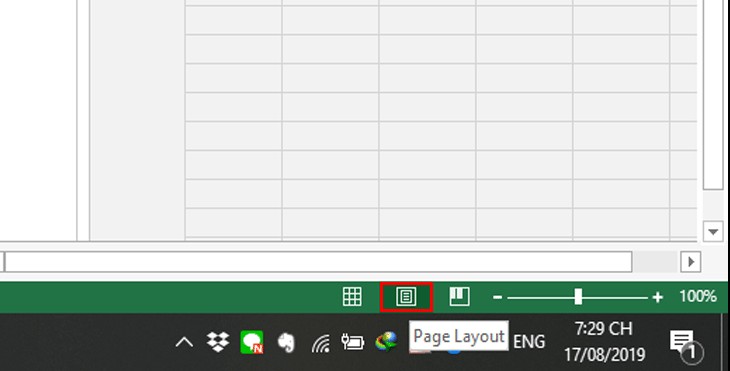
Task: Click horizontal scrollbar right arrow
Action: [x=691, y=262]
